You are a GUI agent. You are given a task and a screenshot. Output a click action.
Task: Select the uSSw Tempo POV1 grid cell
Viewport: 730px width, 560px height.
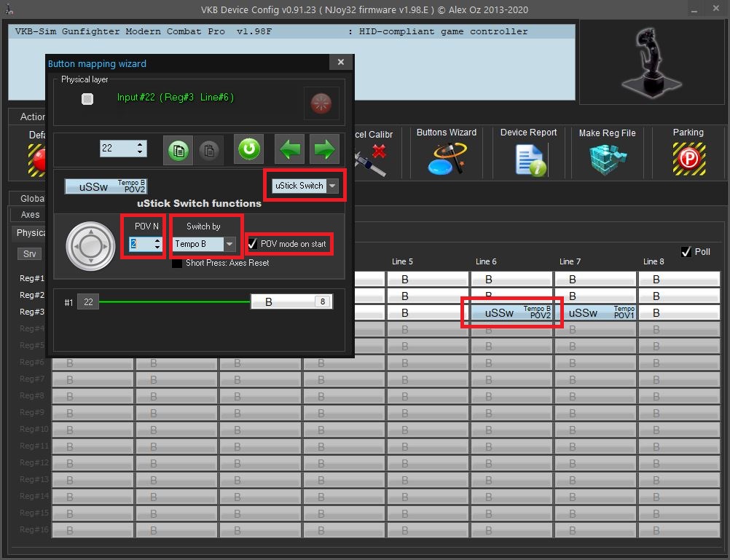tap(595, 313)
